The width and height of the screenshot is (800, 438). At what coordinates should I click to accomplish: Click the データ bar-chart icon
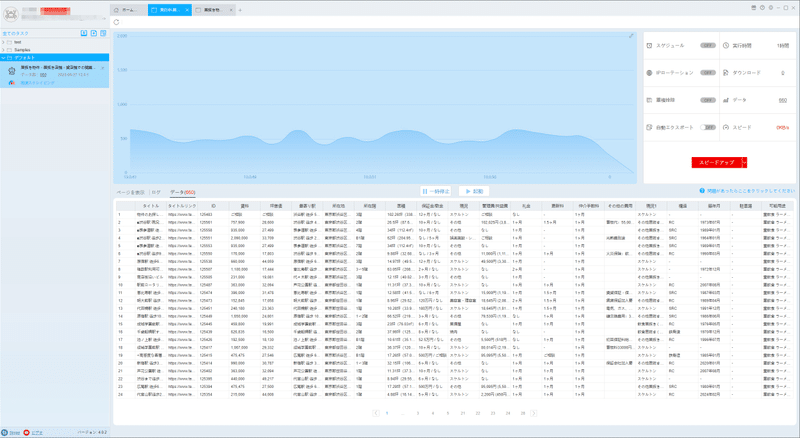[x=726, y=100]
